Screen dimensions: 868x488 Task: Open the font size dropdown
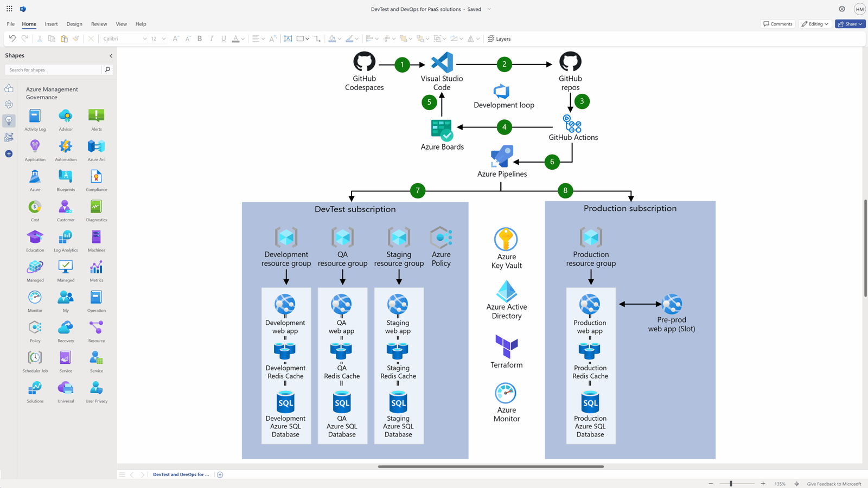click(x=164, y=38)
